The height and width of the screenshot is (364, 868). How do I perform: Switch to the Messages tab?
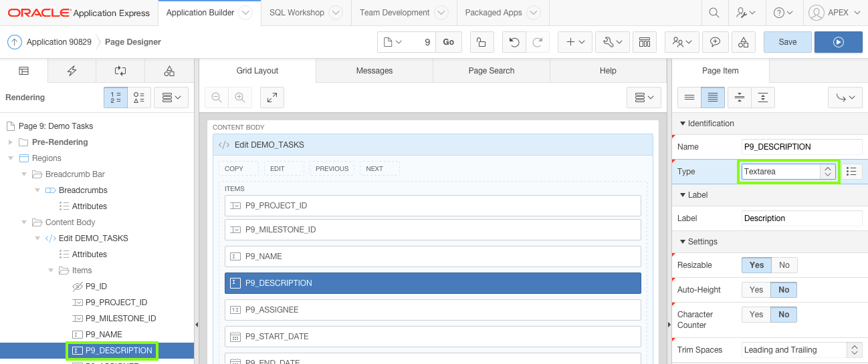374,71
